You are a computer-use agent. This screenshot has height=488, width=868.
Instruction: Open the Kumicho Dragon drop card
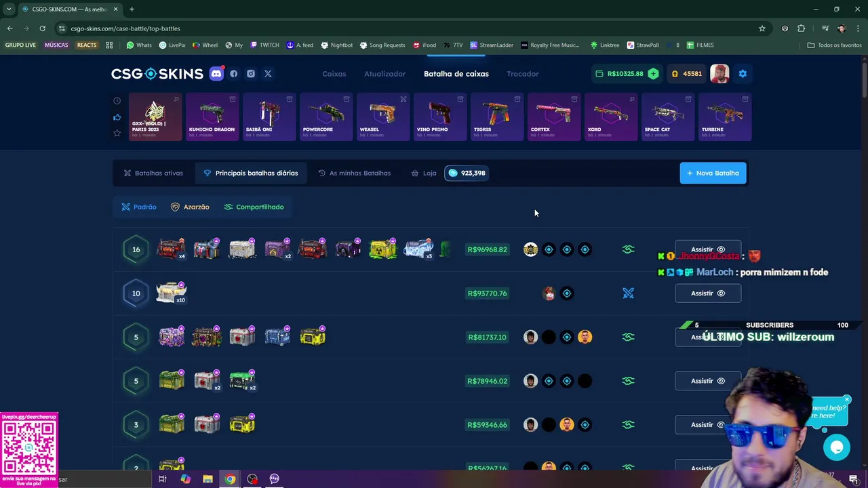pos(212,117)
